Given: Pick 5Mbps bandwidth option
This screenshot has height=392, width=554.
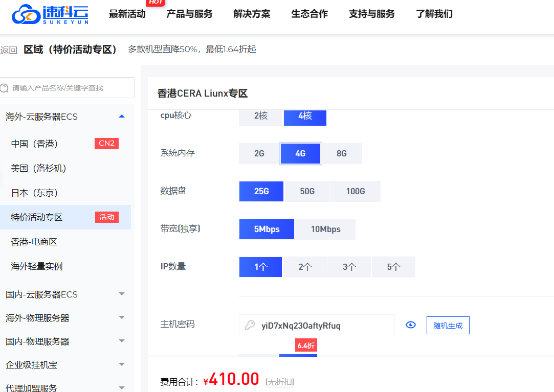Looking at the screenshot, I should [267, 229].
